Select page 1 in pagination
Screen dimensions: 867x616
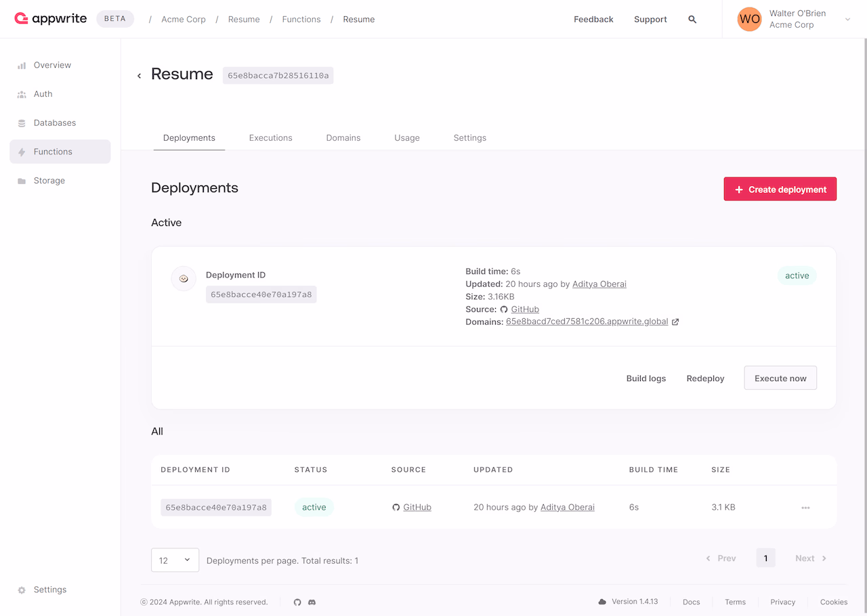[x=766, y=558]
